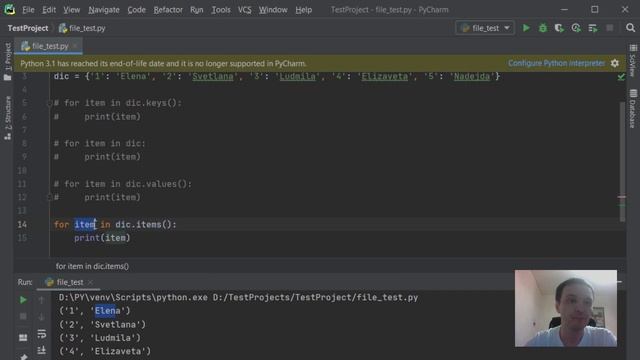Open the Project tool window
Image resolution: width=640 pixels, height=360 pixels.
coord(7,61)
